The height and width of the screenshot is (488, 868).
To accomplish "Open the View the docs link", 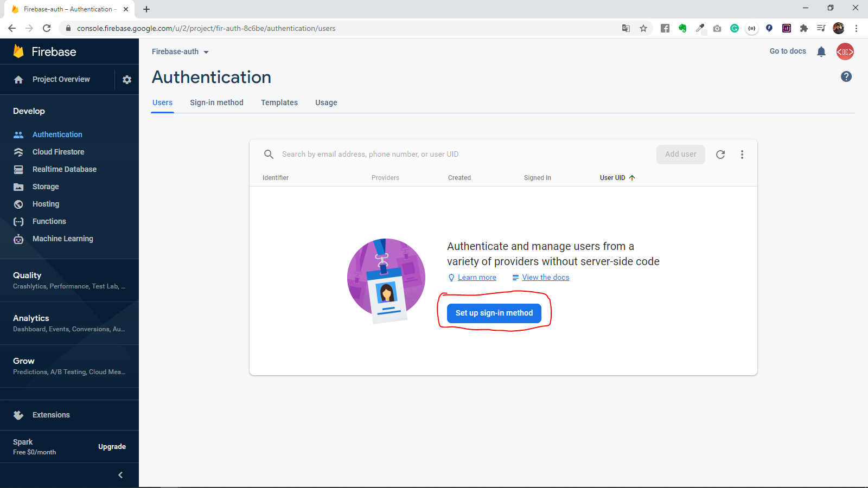I will coord(546,277).
